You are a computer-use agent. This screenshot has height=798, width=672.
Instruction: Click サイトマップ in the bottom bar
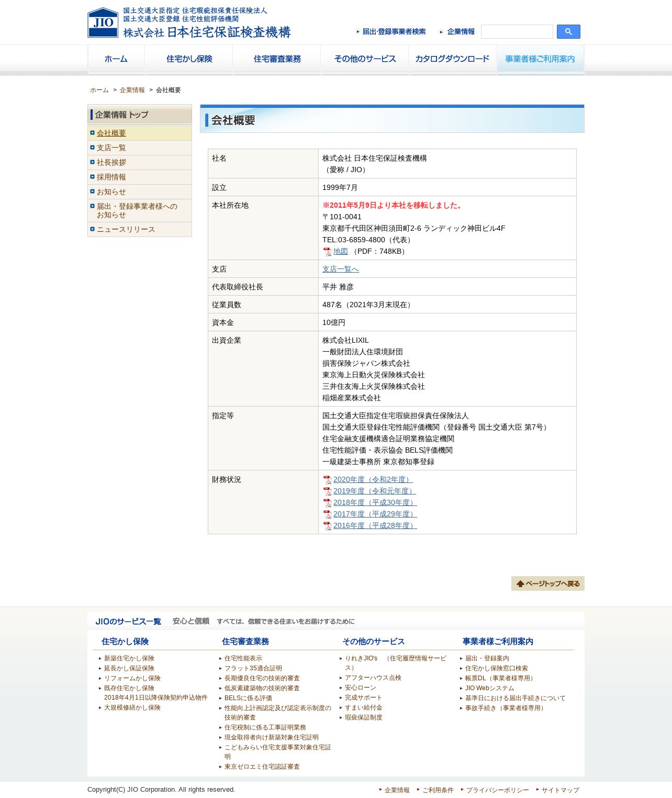click(561, 790)
